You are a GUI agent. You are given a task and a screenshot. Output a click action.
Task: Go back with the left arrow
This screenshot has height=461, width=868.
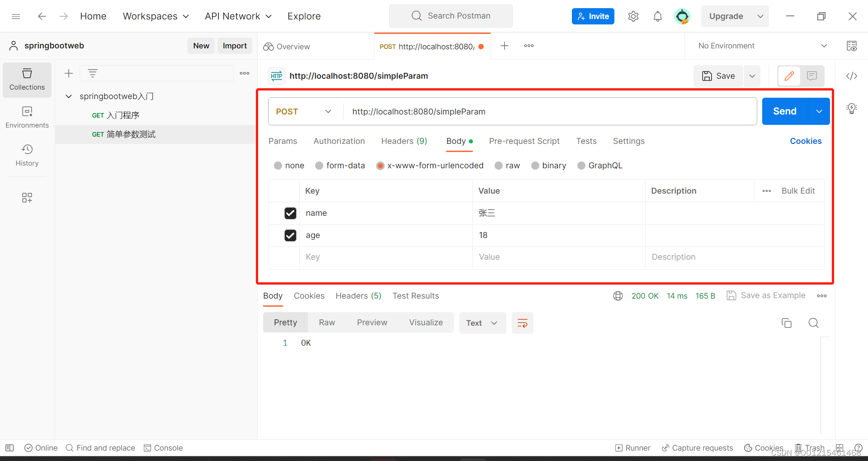pyautogui.click(x=42, y=16)
